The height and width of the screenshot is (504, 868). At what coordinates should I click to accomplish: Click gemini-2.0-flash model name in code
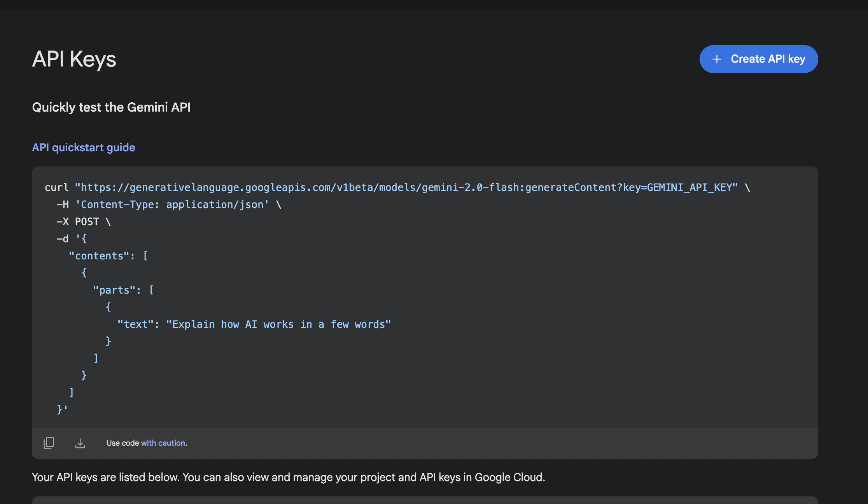coord(471,187)
